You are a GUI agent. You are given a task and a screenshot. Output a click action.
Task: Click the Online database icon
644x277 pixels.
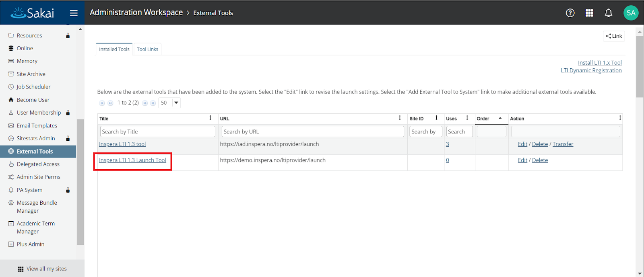point(11,48)
